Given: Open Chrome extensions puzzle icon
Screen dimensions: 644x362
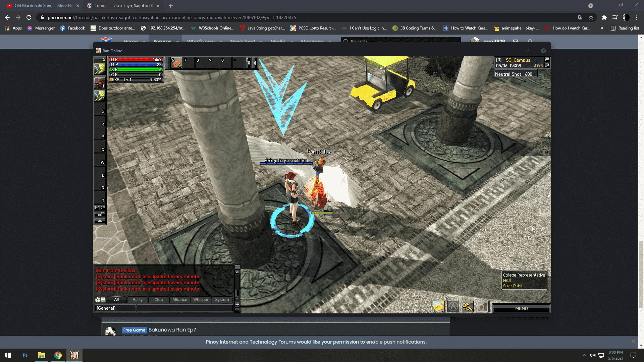Looking at the screenshot, I should click(x=604, y=17).
